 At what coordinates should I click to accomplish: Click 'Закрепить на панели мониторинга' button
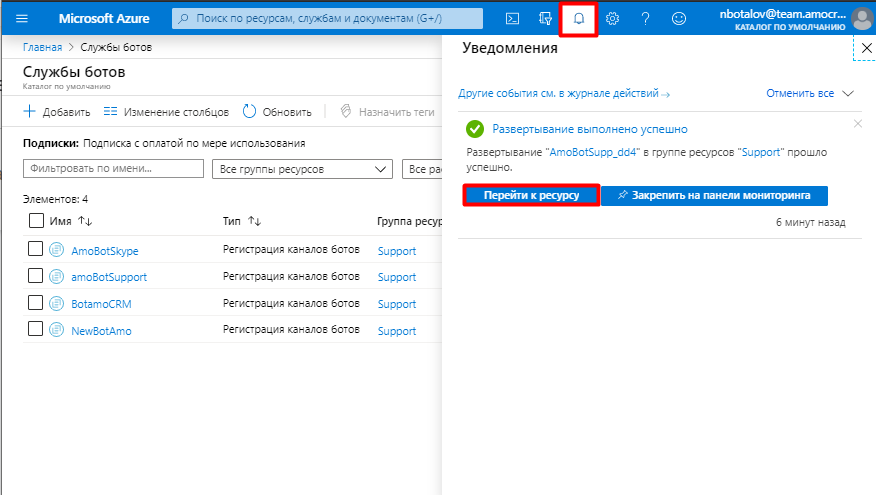coord(715,196)
